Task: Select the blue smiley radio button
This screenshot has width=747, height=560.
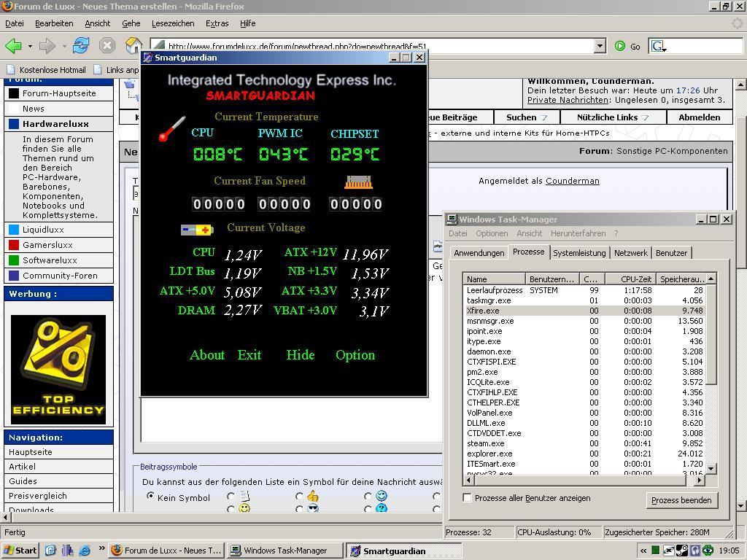Action: coord(368,496)
